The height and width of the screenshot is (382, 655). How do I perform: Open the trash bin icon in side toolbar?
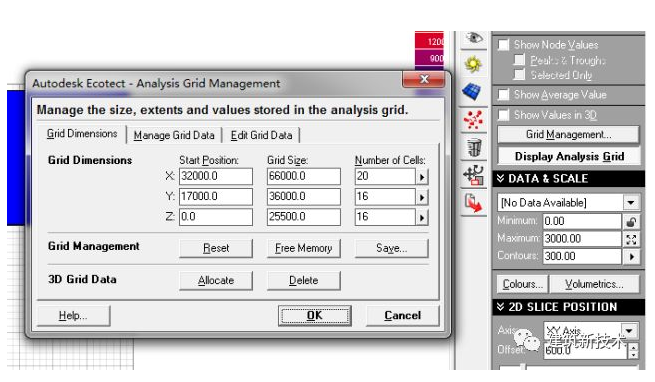[x=474, y=147]
